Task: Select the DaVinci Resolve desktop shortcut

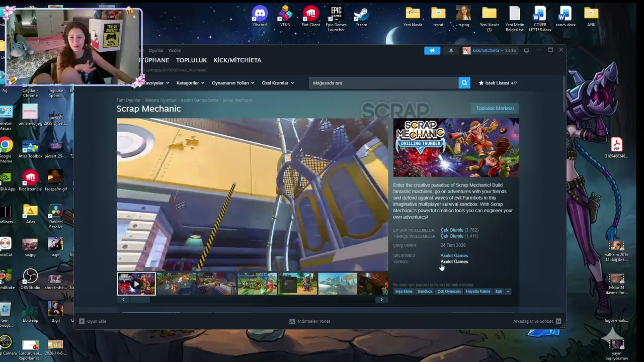Action: tap(56, 217)
